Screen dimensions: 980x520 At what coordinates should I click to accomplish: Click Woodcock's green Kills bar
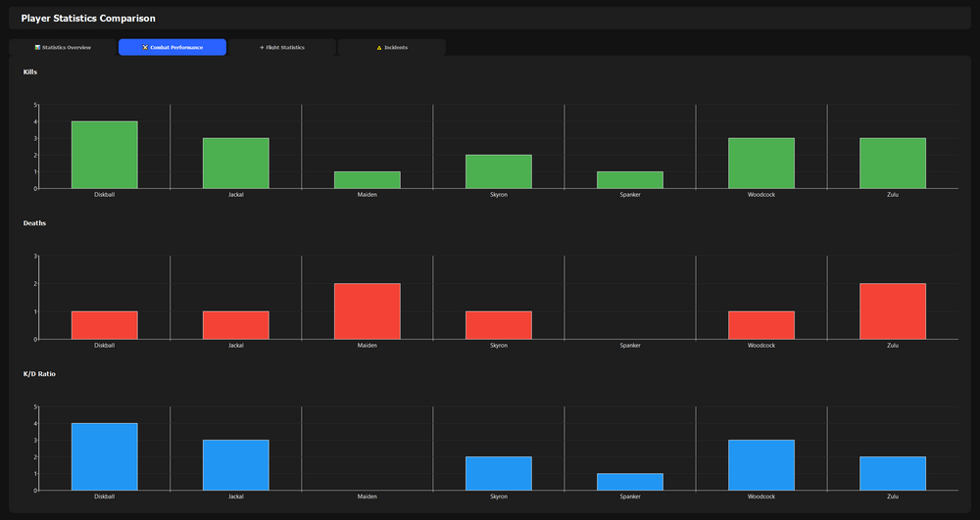click(x=761, y=163)
